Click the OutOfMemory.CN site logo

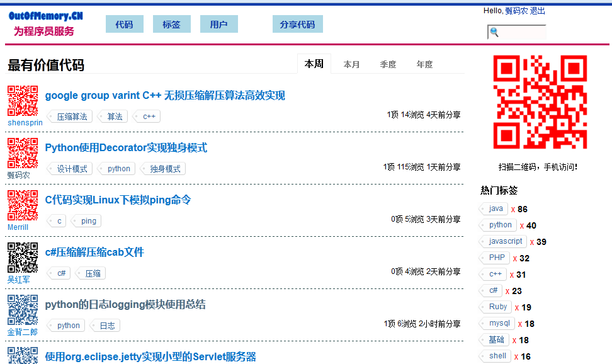45,16
